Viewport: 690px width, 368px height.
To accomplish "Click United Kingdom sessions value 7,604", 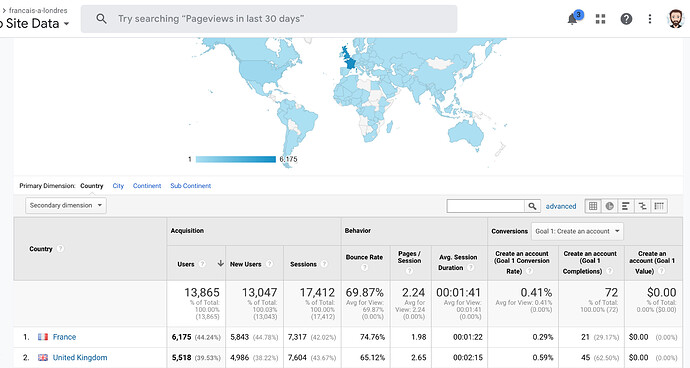I will [x=297, y=357].
